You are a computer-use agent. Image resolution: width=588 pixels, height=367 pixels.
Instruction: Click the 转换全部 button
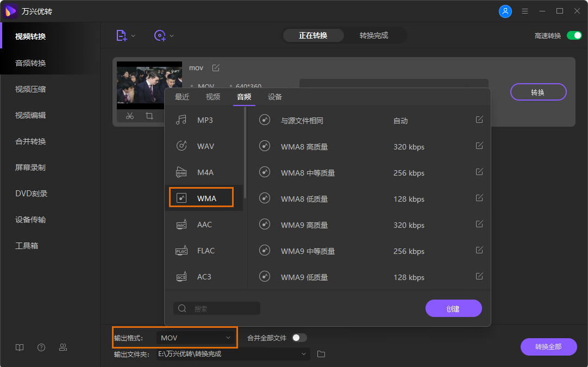click(x=548, y=347)
